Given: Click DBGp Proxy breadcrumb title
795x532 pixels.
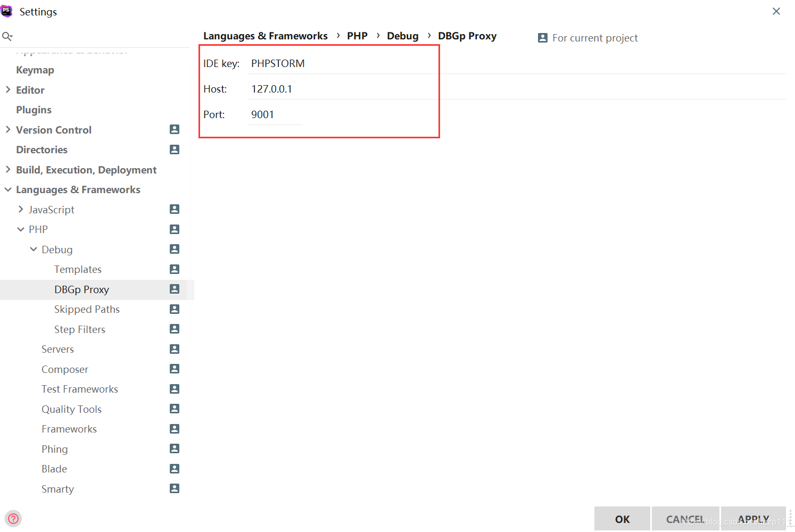Looking at the screenshot, I should pos(467,36).
